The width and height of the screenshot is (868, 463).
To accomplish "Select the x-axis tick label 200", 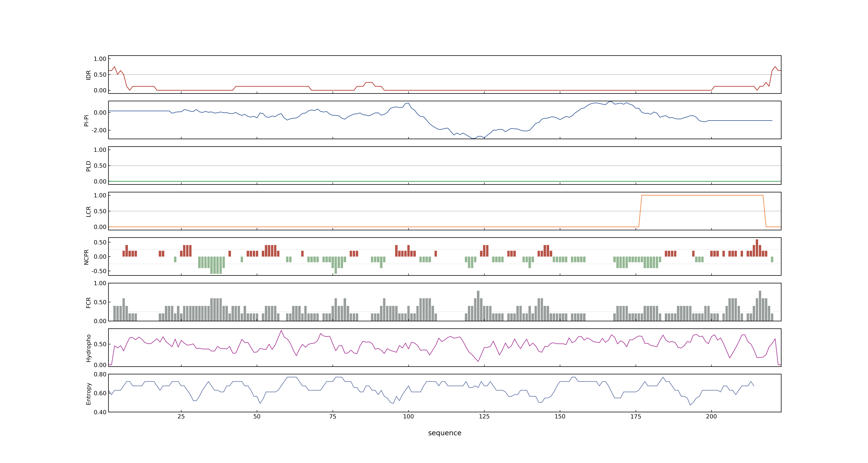I will [x=711, y=416].
